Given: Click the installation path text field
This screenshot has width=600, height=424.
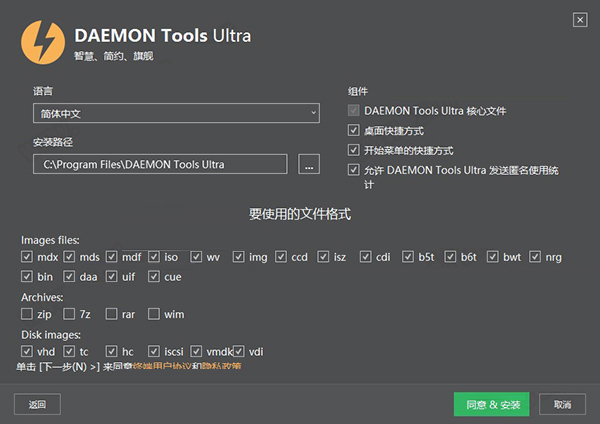Looking at the screenshot, I should coord(160,164).
